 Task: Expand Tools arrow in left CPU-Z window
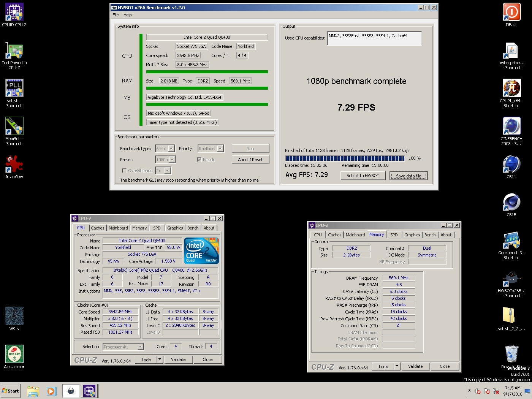pyautogui.click(x=160, y=359)
